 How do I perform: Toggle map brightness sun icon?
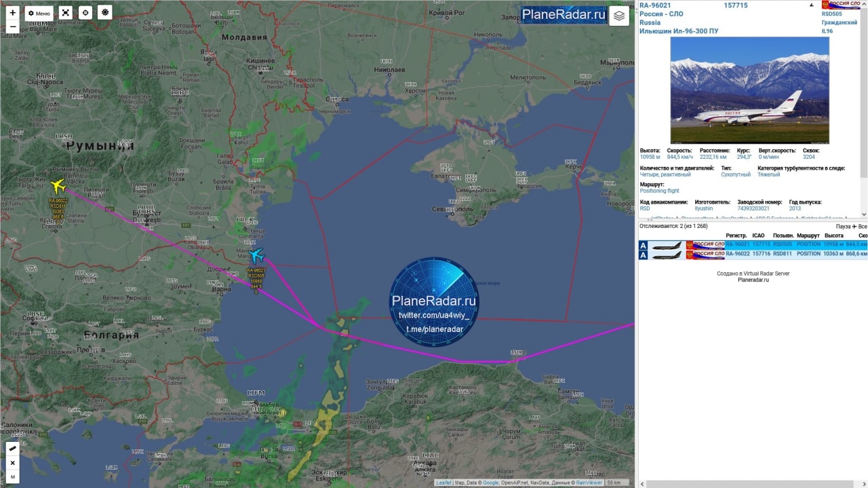tap(104, 13)
